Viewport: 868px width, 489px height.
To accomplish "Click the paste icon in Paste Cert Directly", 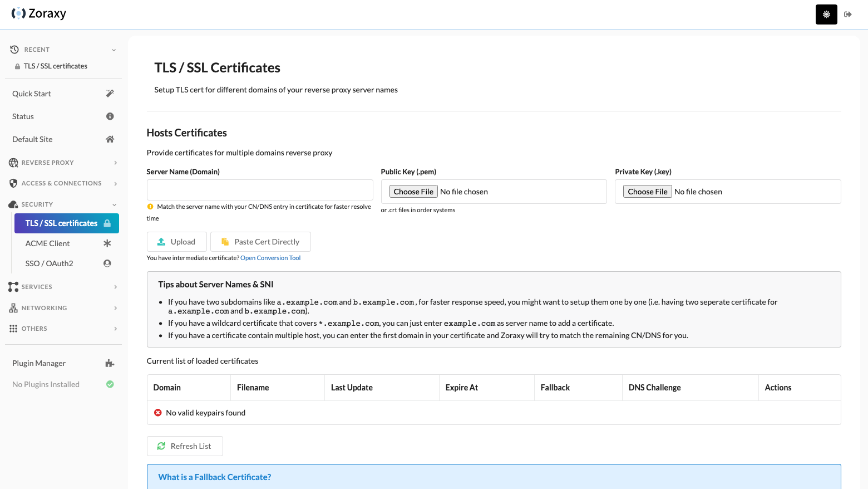I will pos(225,242).
